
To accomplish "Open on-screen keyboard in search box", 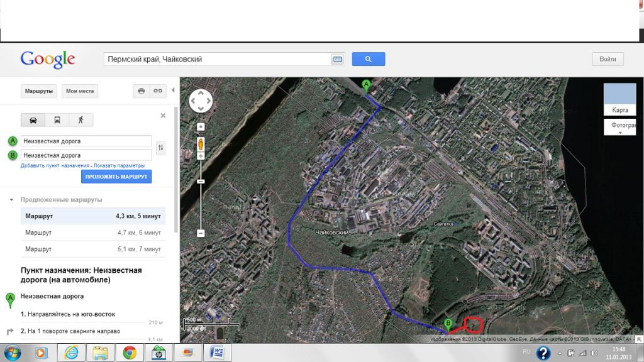I will [x=337, y=59].
